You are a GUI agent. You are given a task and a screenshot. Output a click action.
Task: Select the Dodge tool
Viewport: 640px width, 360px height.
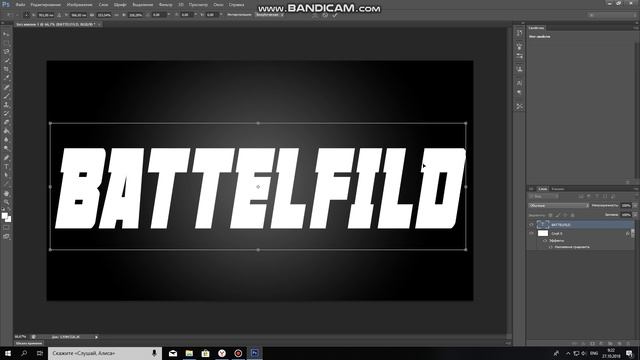[6, 149]
